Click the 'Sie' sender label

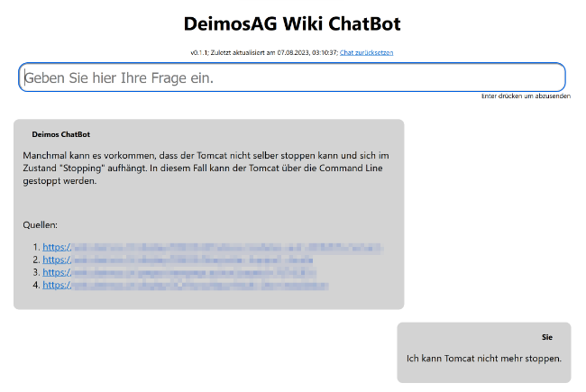coord(547,337)
